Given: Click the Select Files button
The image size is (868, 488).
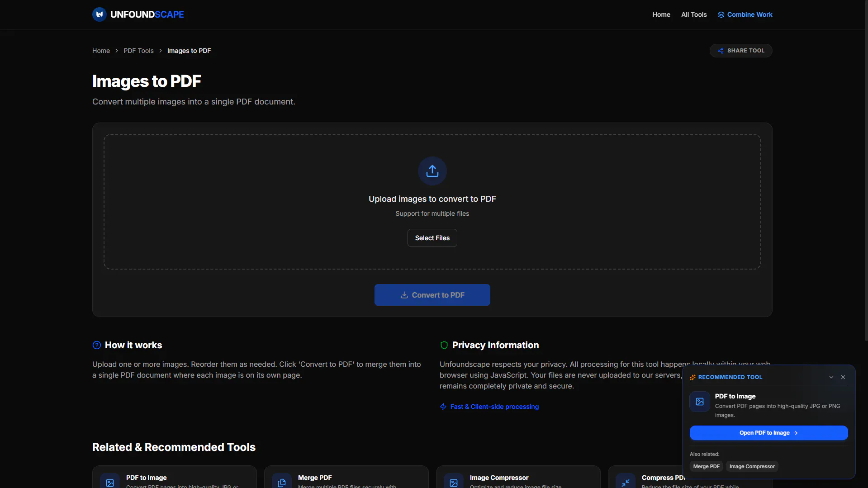Looking at the screenshot, I should (x=432, y=238).
